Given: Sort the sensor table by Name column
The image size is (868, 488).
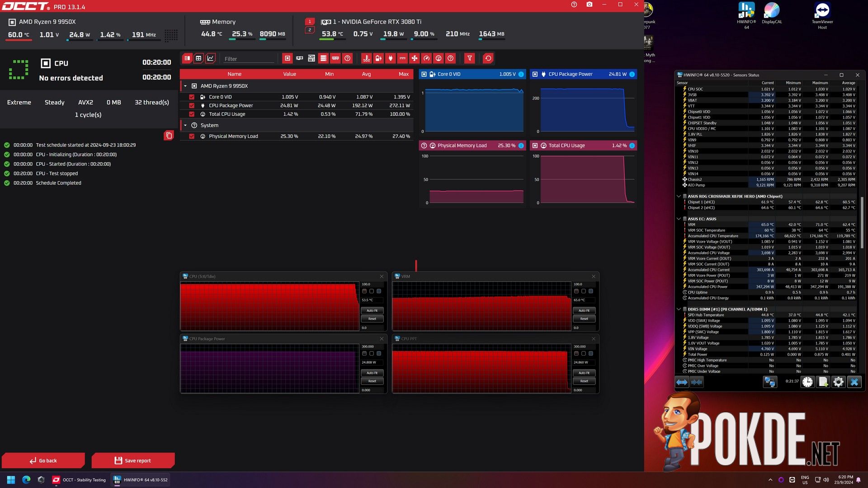Looking at the screenshot, I should [234, 74].
